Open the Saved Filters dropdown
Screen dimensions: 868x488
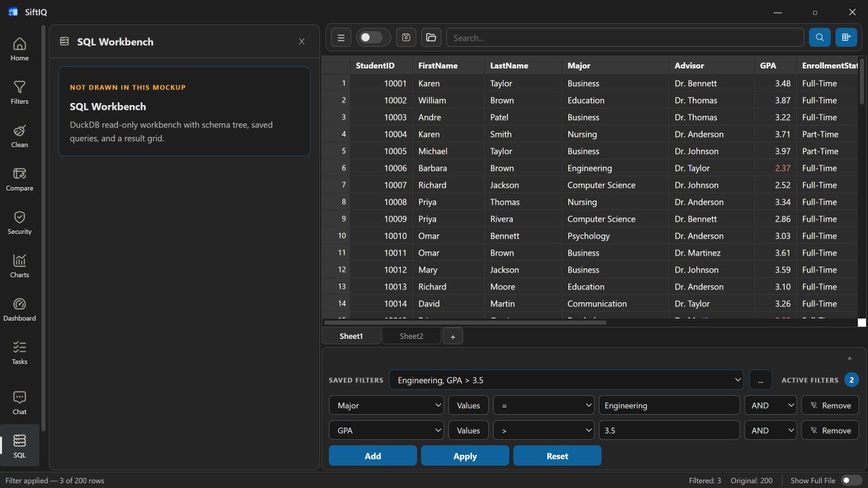click(566, 380)
